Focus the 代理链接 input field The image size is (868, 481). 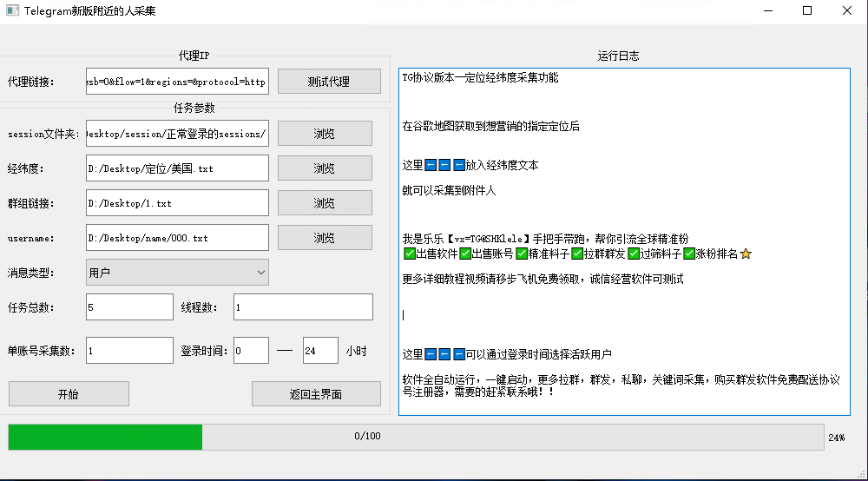tap(177, 82)
